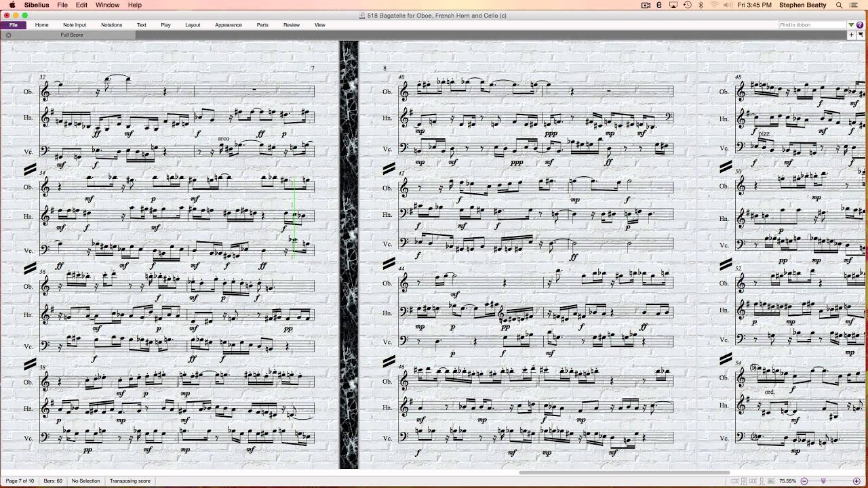Click page number 7 at top right
The width and height of the screenshot is (868, 488).
[x=313, y=68]
